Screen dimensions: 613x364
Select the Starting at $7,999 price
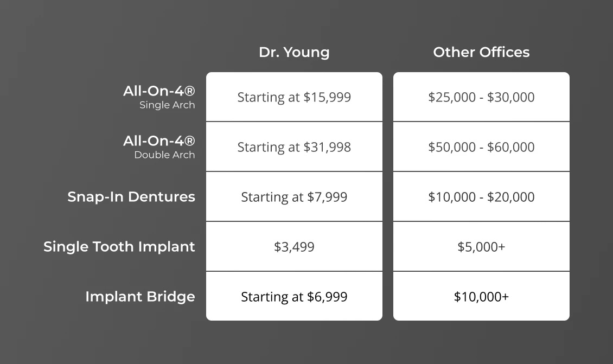(x=294, y=197)
